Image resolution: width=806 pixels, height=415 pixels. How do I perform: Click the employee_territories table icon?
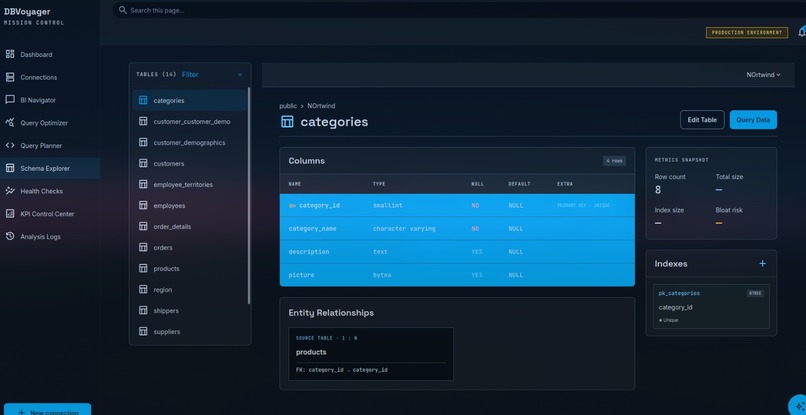pos(143,184)
